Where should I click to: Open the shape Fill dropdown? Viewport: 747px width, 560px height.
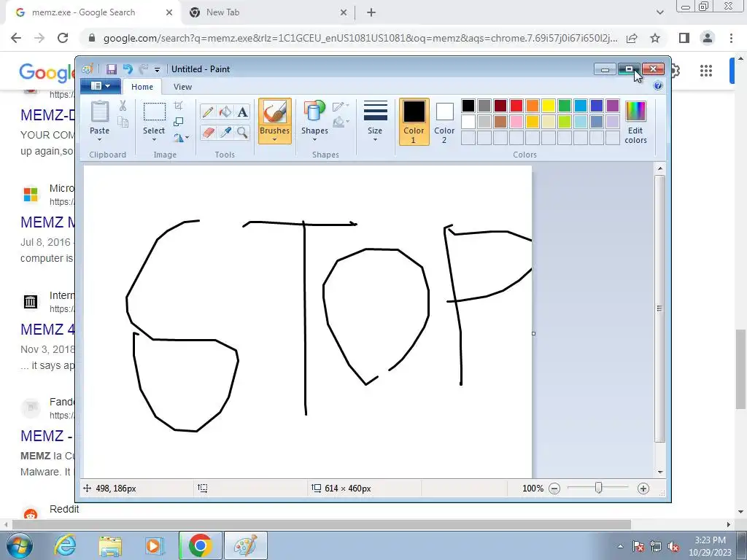tap(341, 122)
